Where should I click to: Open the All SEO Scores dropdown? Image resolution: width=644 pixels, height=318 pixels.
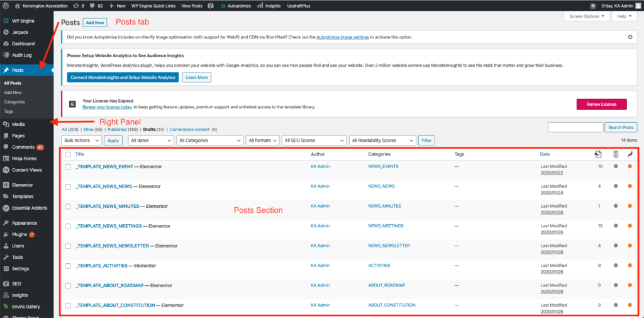pyautogui.click(x=314, y=140)
